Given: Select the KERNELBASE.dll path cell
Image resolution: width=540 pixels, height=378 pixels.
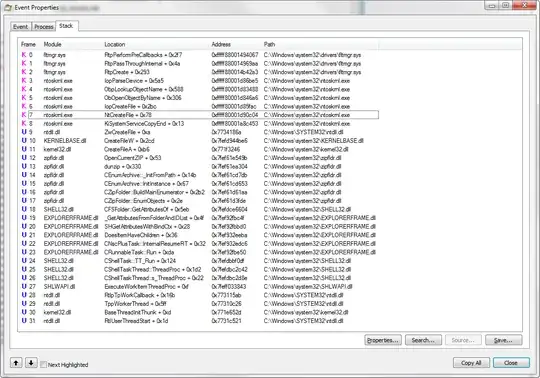Looking at the screenshot, I should pos(314,140).
